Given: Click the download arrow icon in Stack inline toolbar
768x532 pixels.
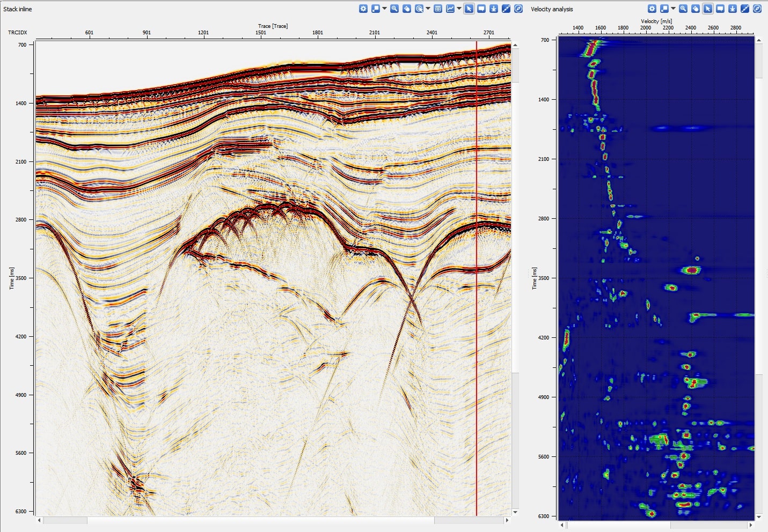Looking at the screenshot, I should pyautogui.click(x=494, y=9).
